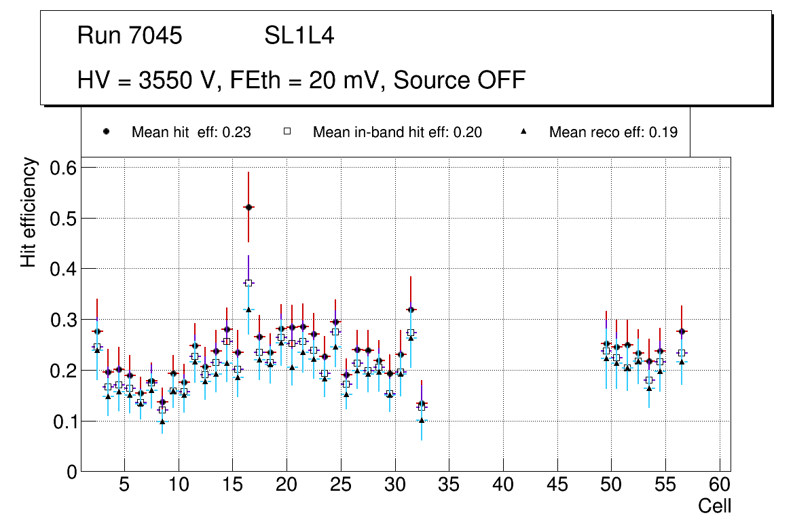This screenshot has height=524, width=812.
Task: Click the filled circle legend marker
Action: click(107, 132)
